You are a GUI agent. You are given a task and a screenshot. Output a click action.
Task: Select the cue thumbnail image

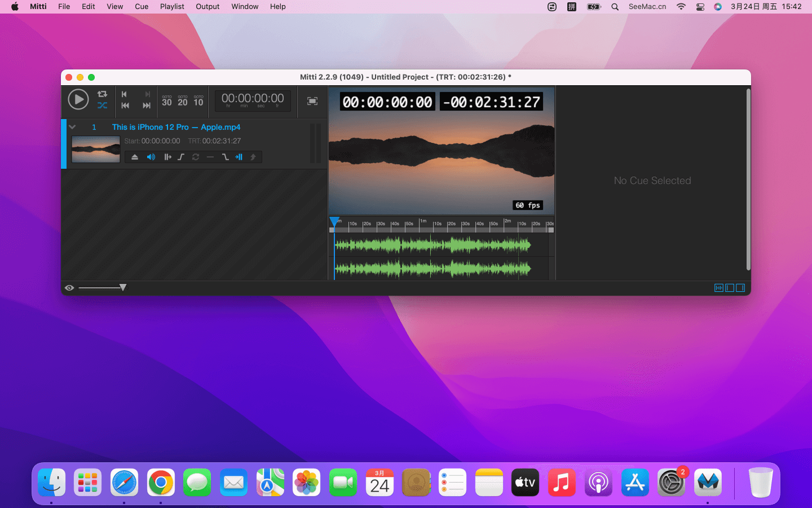[x=96, y=149]
